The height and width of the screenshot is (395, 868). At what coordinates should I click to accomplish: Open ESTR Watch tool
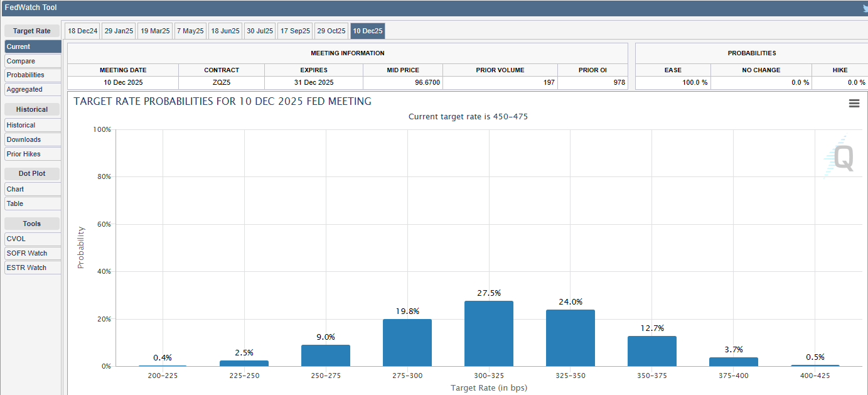[33, 268]
